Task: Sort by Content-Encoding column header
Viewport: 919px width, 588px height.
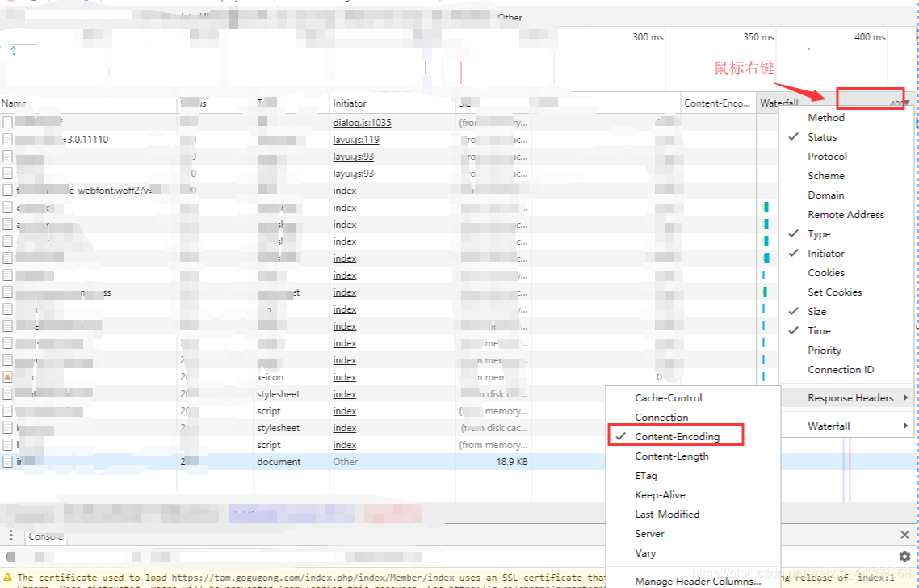Action: (x=719, y=103)
